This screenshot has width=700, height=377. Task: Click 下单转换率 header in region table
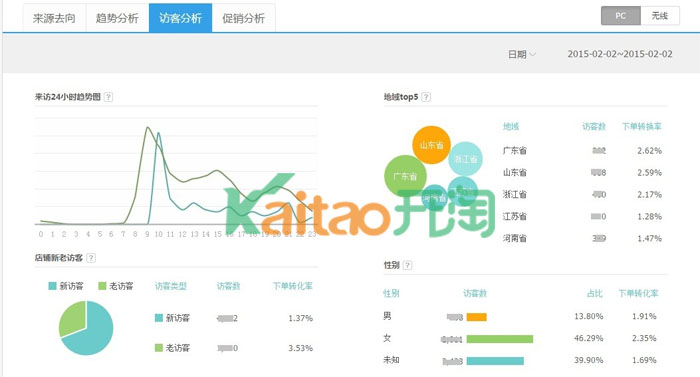(x=642, y=126)
